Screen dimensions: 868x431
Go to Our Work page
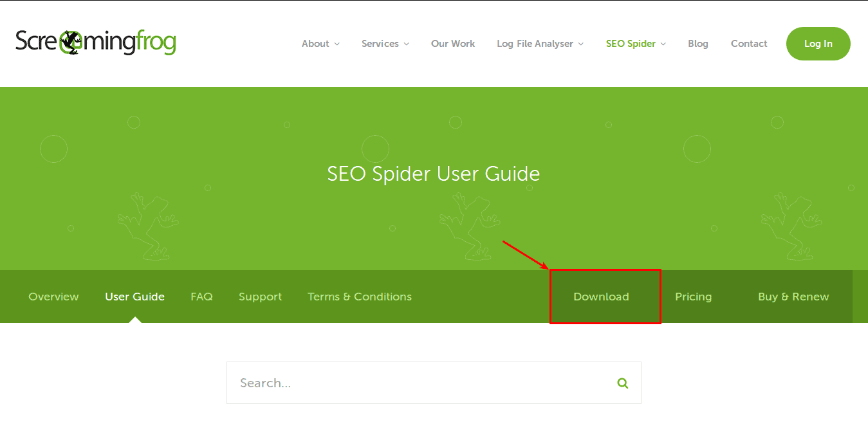(453, 44)
